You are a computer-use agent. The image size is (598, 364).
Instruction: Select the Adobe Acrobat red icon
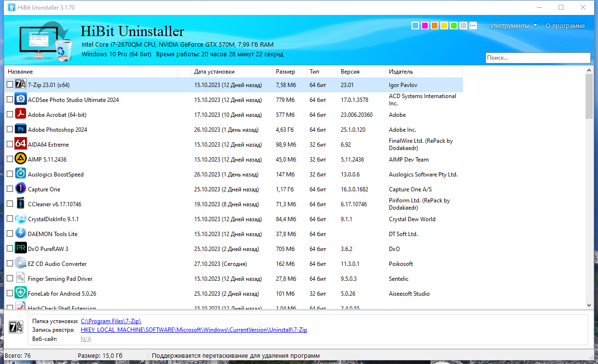[x=21, y=114]
